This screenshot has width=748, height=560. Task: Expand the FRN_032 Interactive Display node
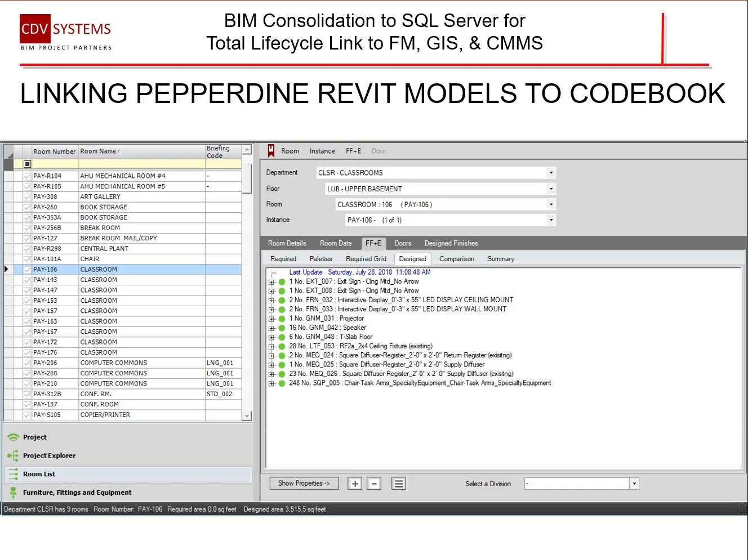pos(271,301)
